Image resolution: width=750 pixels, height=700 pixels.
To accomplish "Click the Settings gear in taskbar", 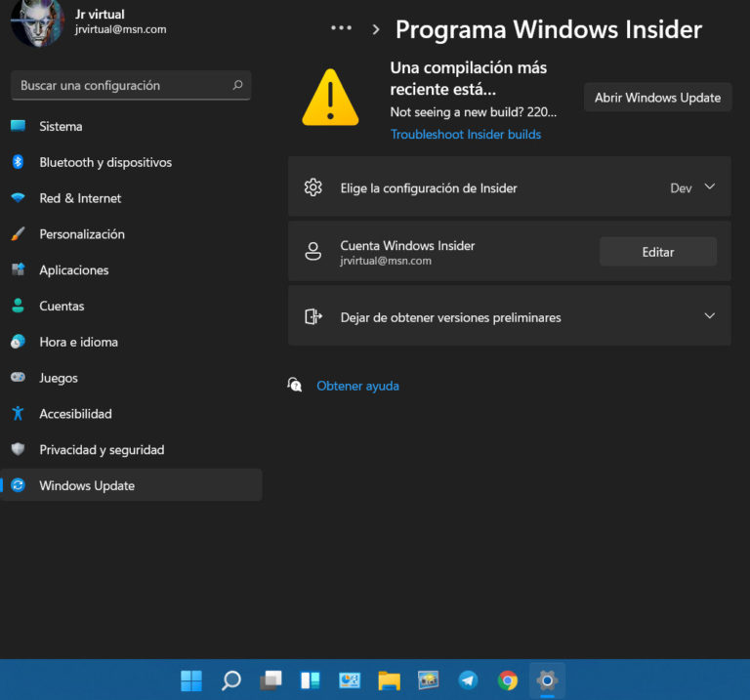I will point(547,679).
